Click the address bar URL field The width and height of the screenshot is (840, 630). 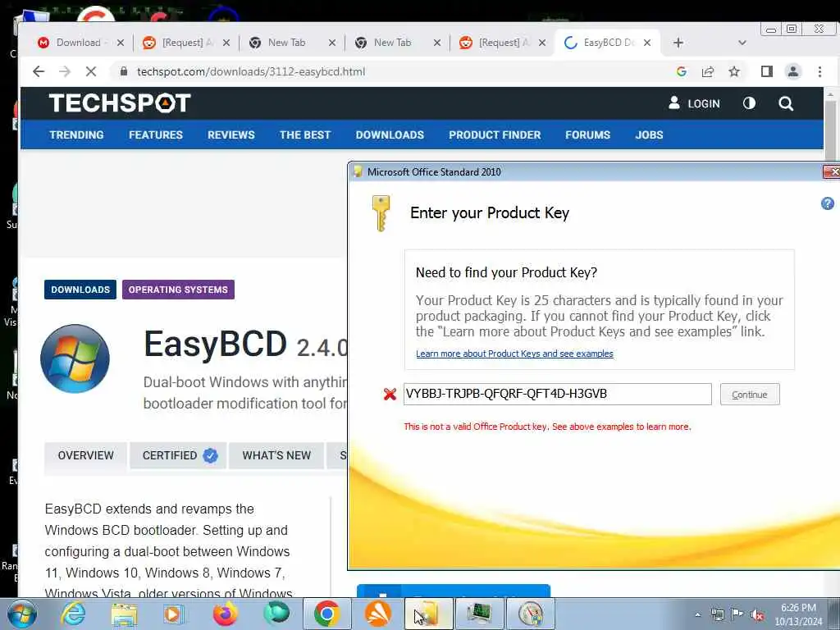click(391, 71)
